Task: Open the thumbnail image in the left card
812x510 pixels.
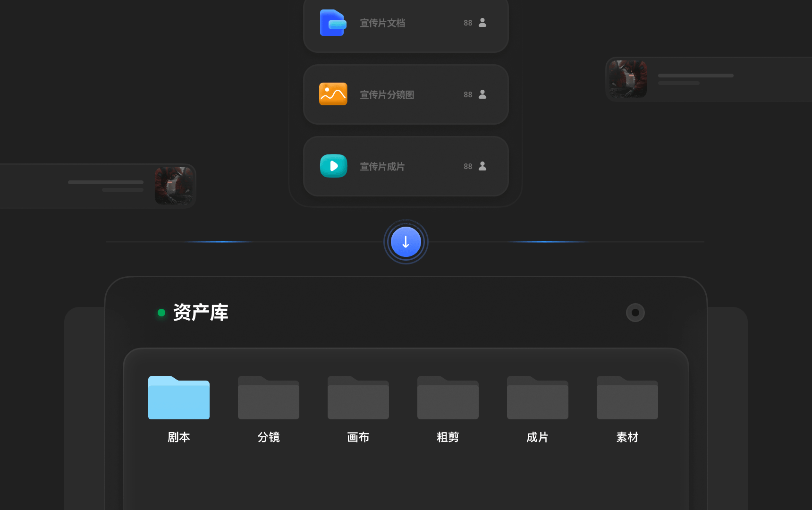Action: tap(174, 186)
